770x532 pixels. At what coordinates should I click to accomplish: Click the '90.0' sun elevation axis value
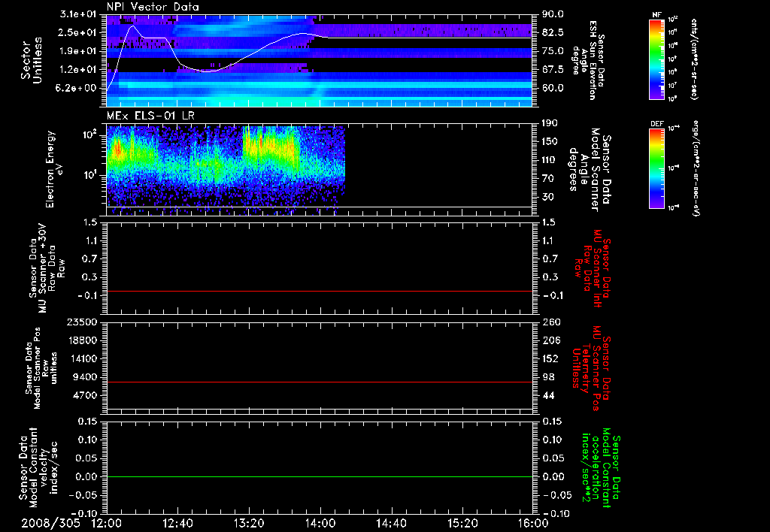tap(553, 14)
